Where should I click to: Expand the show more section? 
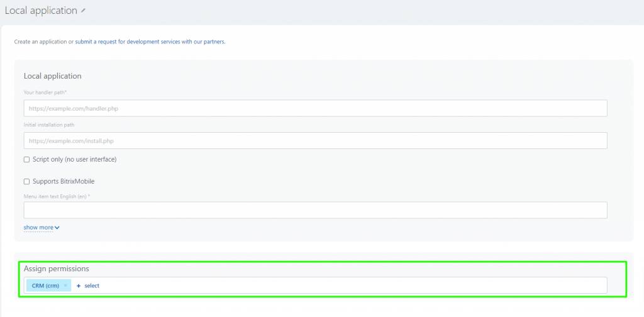42,228
